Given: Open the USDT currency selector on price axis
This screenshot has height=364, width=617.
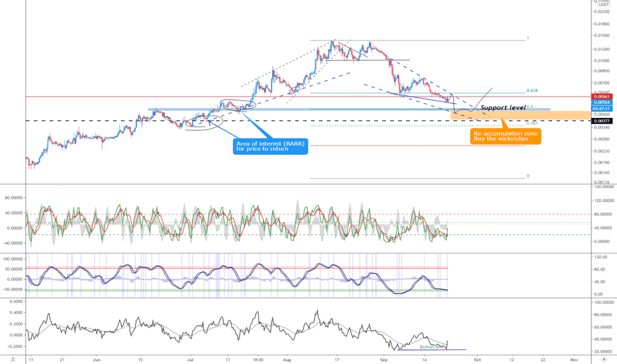Looking at the screenshot, I should [604, 5].
